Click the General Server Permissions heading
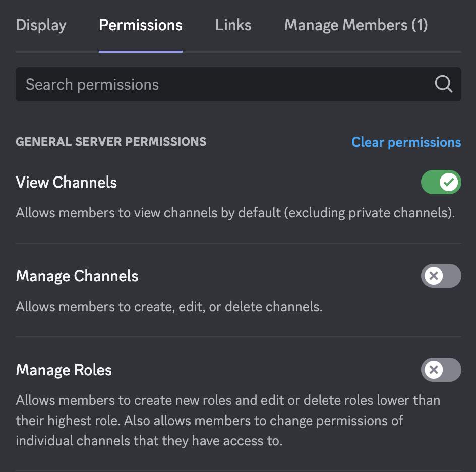This screenshot has height=472, width=476. 111,142
